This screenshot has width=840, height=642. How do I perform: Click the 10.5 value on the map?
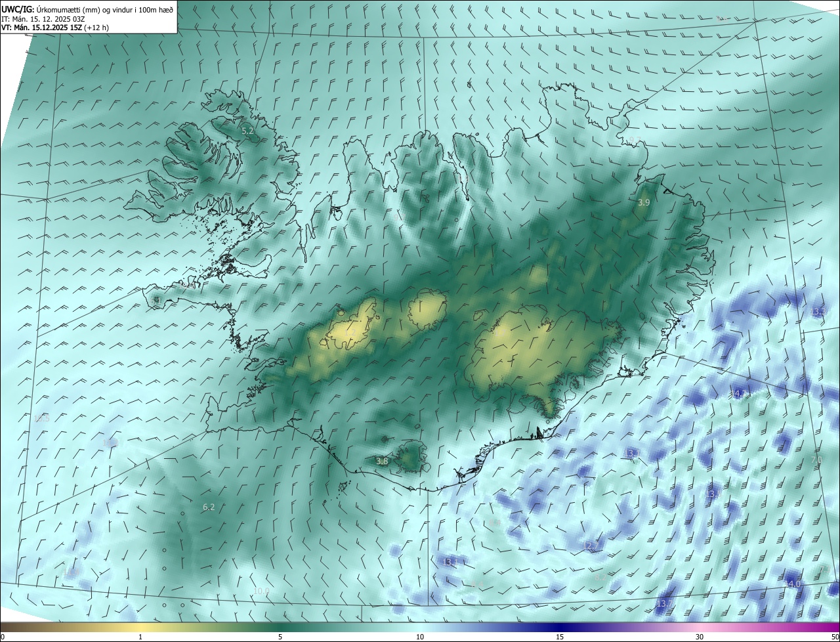coord(41,418)
